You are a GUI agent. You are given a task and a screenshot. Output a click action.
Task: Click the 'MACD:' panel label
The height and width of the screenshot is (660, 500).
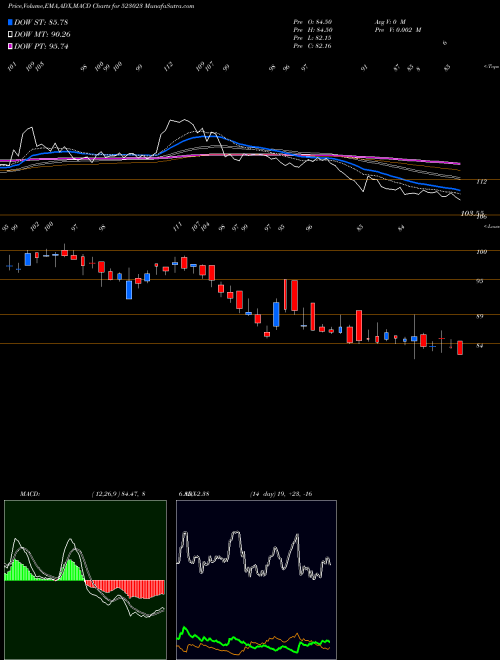(29, 494)
